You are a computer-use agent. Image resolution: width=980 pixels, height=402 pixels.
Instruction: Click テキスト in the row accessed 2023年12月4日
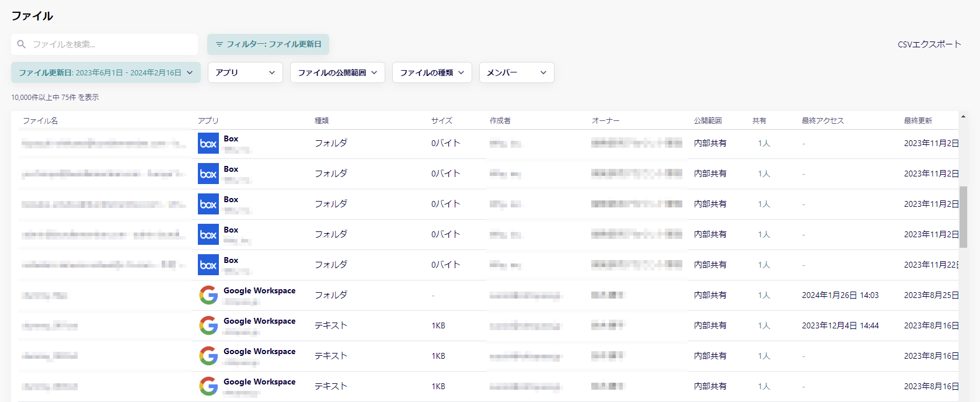[x=331, y=325]
